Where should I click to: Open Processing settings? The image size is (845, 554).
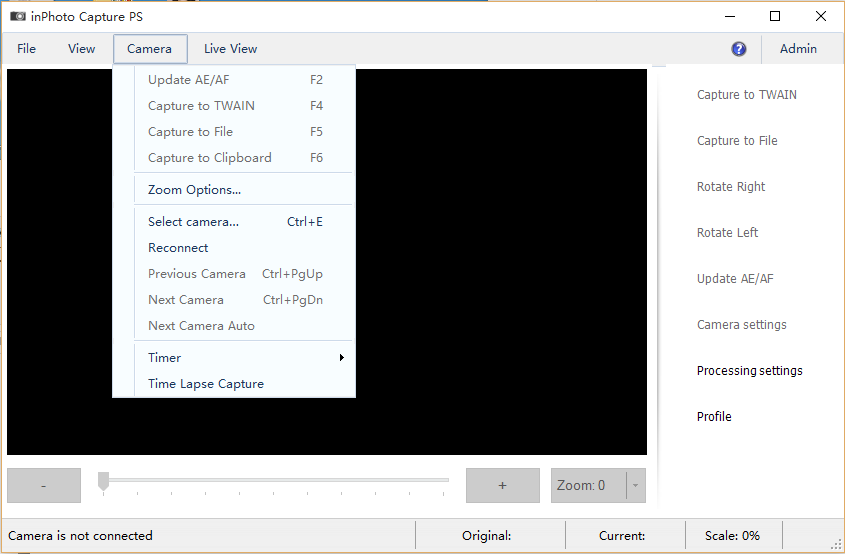coord(750,371)
